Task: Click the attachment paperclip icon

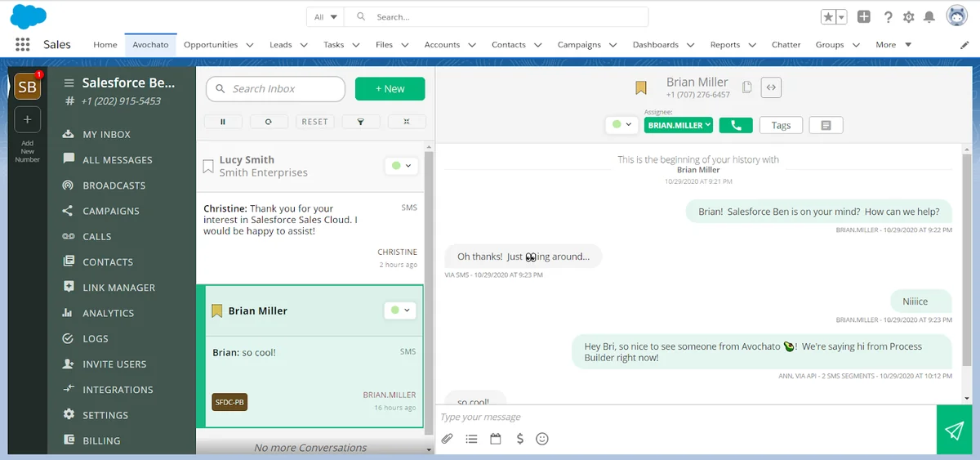Action: coord(447,439)
